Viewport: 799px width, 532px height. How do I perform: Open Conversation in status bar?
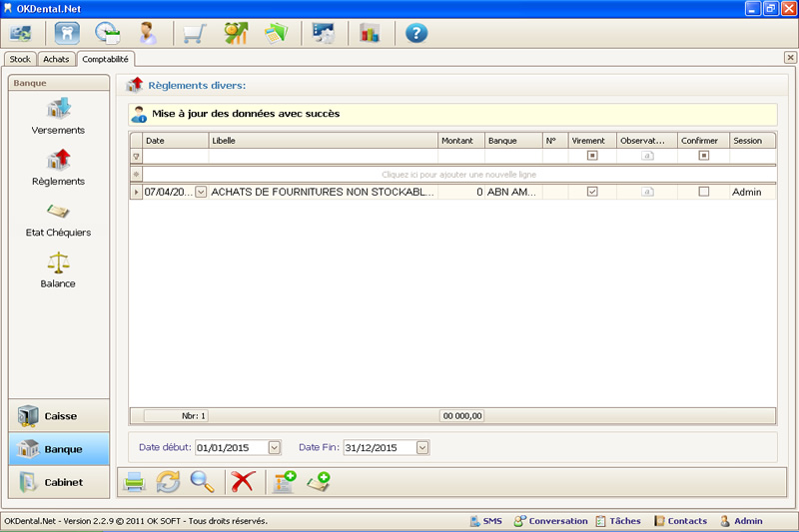point(550,521)
